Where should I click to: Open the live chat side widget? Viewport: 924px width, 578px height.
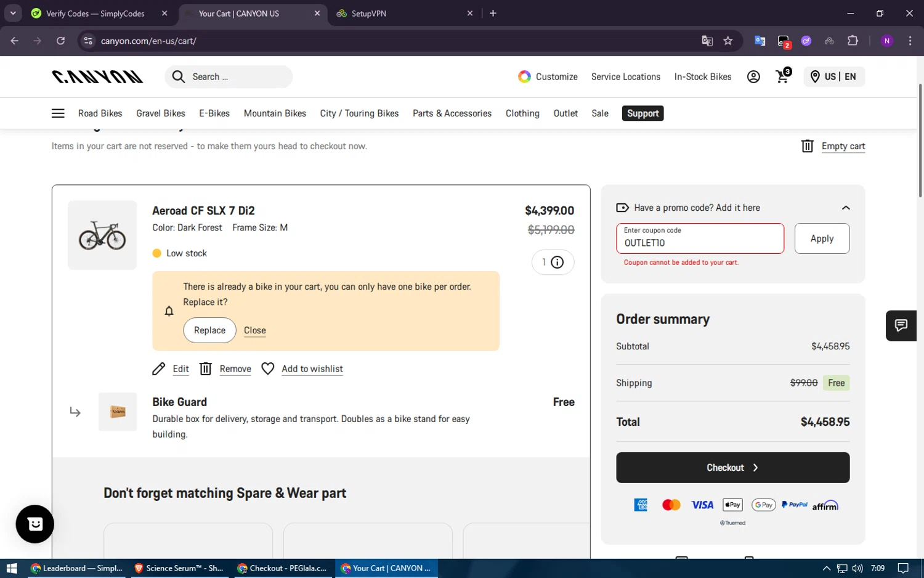[901, 325]
